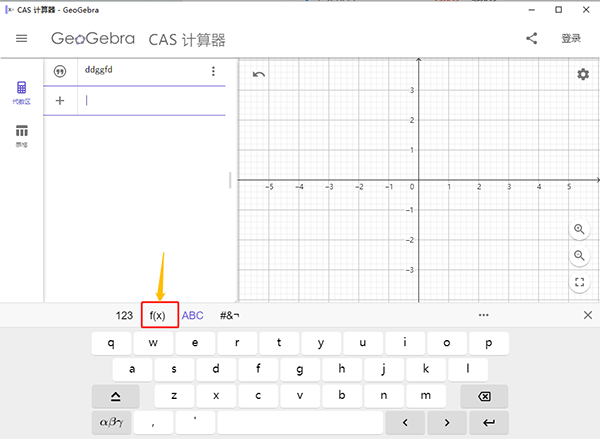Tap the z key on keyboard
Image resolution: width=600 pixels, height=439 pixels.
point(174,396)
